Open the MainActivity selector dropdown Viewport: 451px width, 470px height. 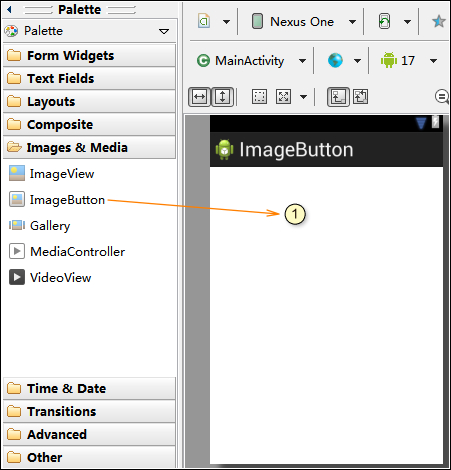click(x=302, y=61)
